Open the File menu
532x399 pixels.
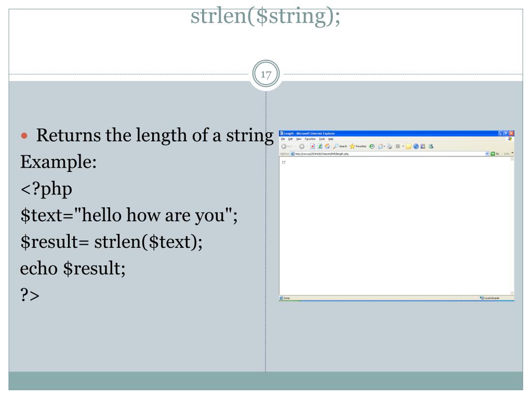tap(283, 139)
